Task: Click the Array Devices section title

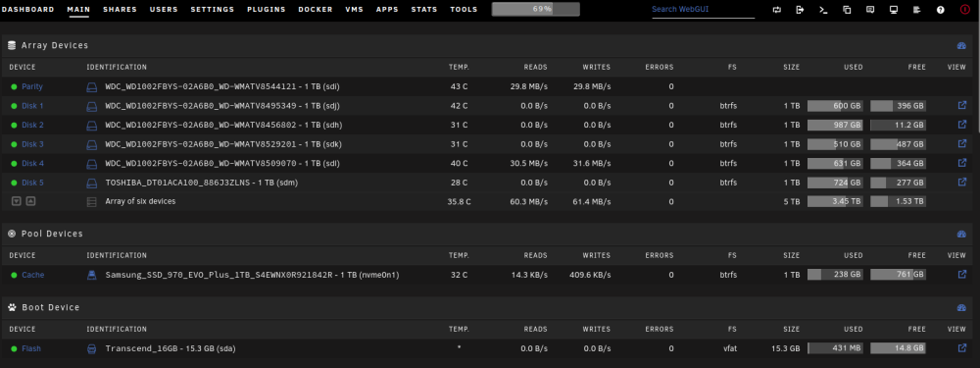Action: click(x=54, y=46)
